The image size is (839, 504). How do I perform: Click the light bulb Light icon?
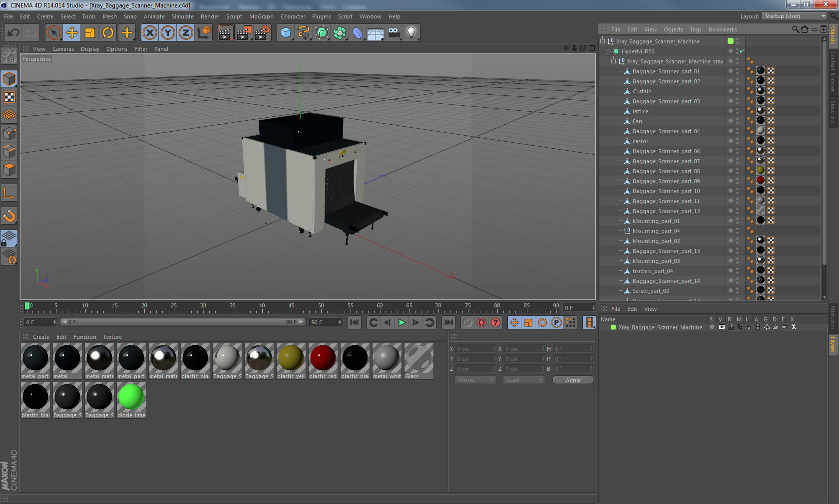[x=411, y=33]
